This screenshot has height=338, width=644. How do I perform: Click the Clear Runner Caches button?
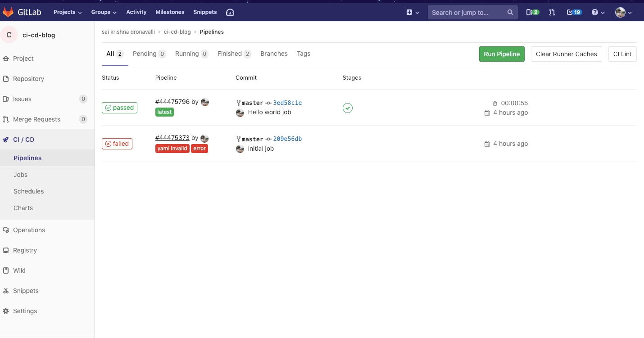click(x=566, y=54)
